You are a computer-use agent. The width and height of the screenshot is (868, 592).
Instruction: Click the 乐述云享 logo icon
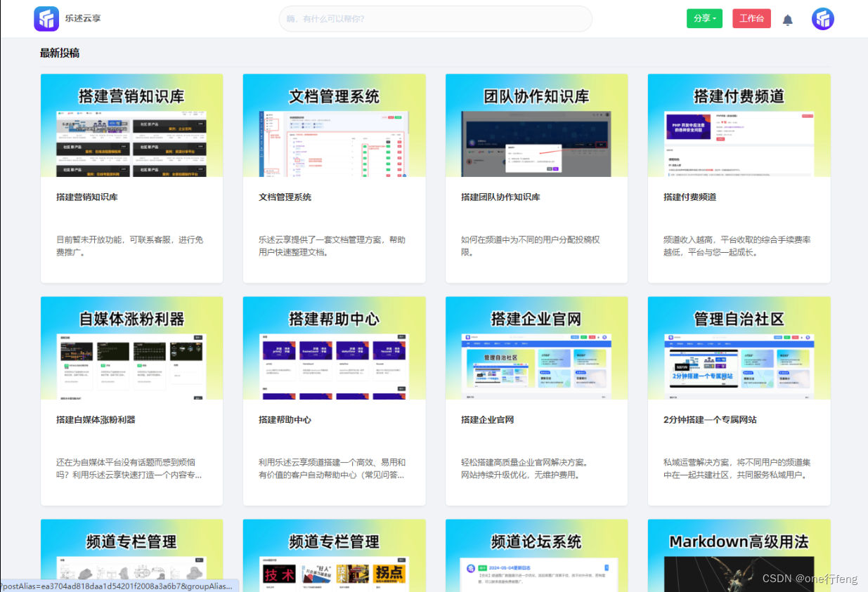[x=46, y=18]
